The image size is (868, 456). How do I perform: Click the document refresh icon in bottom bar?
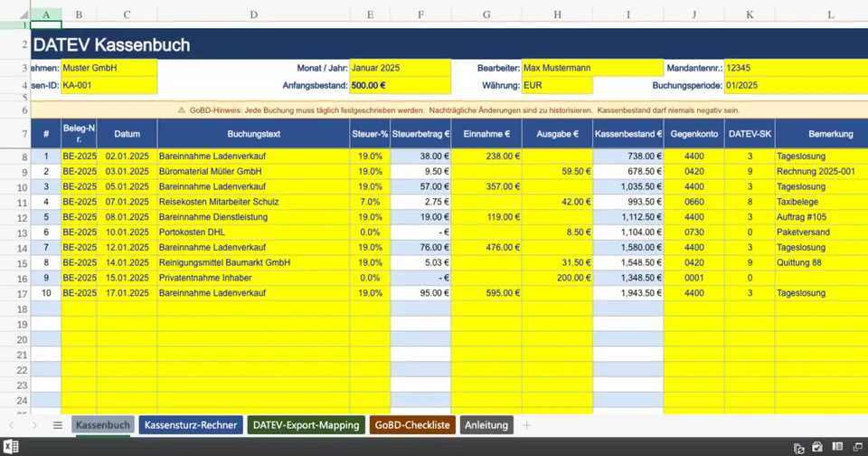point(798,448)
